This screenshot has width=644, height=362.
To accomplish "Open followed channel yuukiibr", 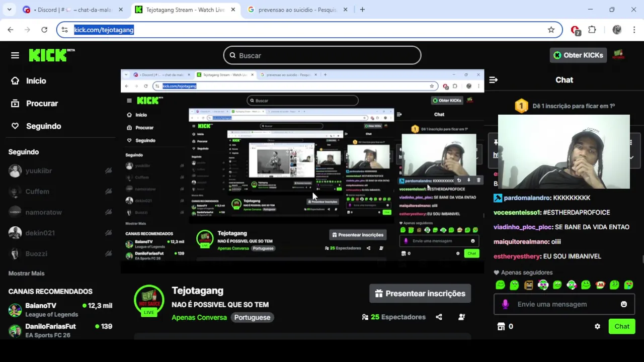I will (x=39, y=171).
